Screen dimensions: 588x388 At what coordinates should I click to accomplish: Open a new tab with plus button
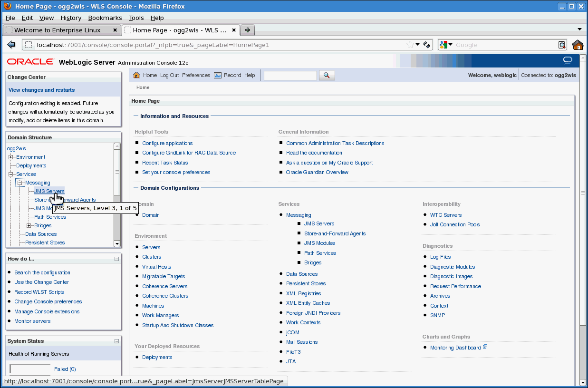248,30
